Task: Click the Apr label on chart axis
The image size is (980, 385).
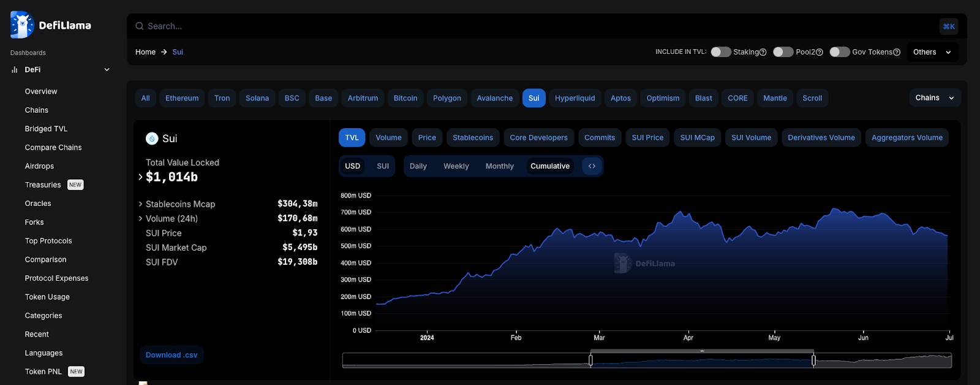Action: (688, 338)
